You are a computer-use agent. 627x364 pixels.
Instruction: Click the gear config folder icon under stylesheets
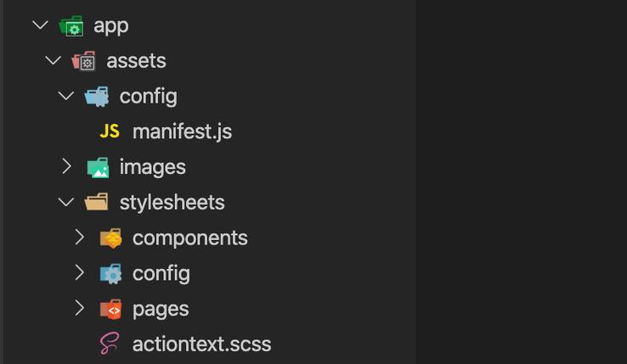[x=110, y=274]
